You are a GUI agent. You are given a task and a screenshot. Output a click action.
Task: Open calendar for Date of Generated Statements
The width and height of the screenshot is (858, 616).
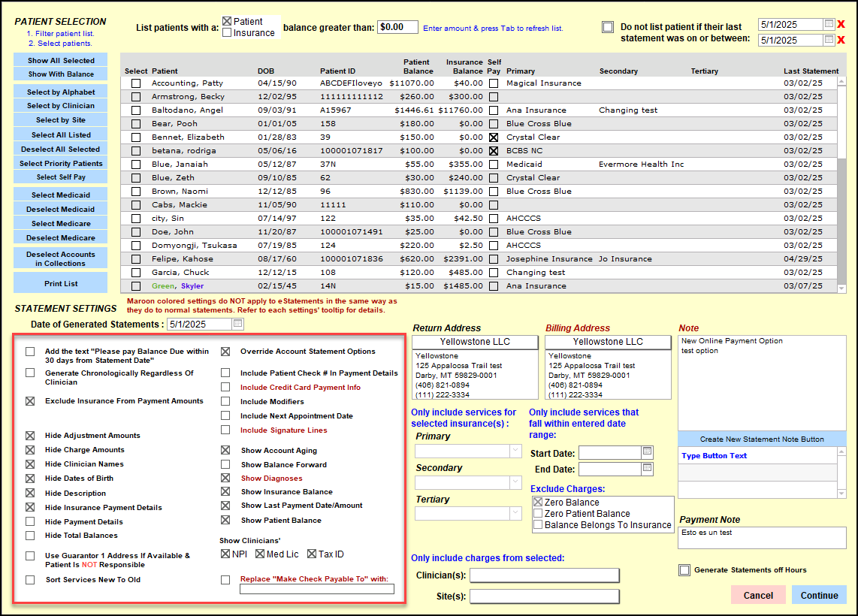[x=237, y=324]
